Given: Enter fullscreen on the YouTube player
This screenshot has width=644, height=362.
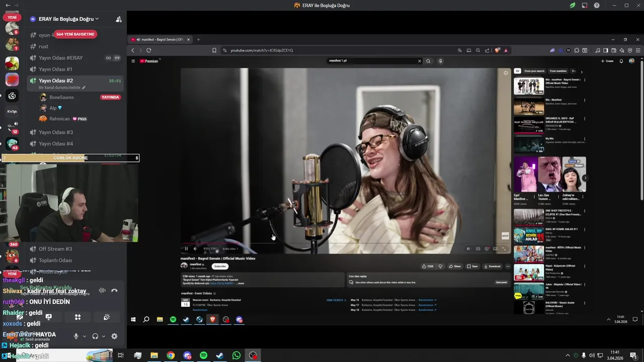Looking at the screenshot, I should (505, 248).
